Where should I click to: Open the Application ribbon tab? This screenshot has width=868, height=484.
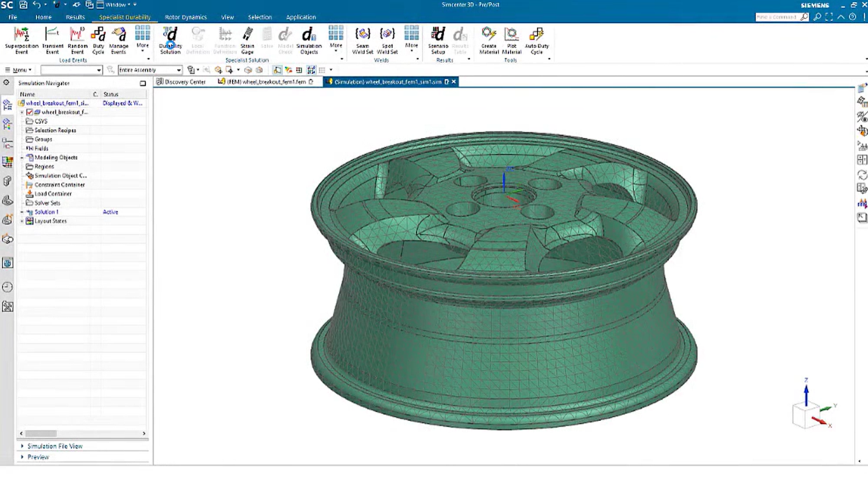[x=301, y=17]
